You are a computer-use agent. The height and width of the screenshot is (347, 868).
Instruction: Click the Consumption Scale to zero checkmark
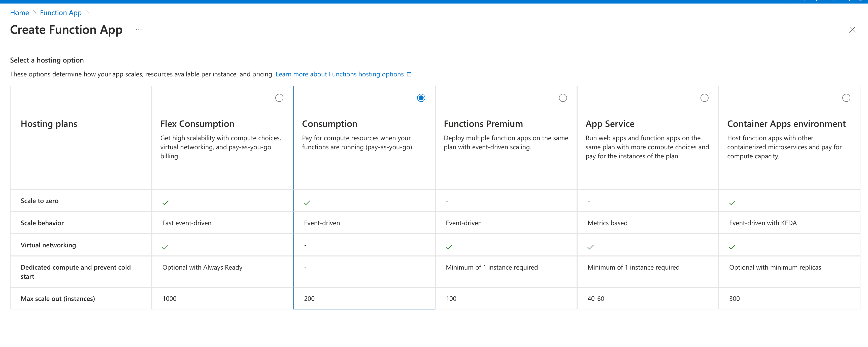point(307,203)
